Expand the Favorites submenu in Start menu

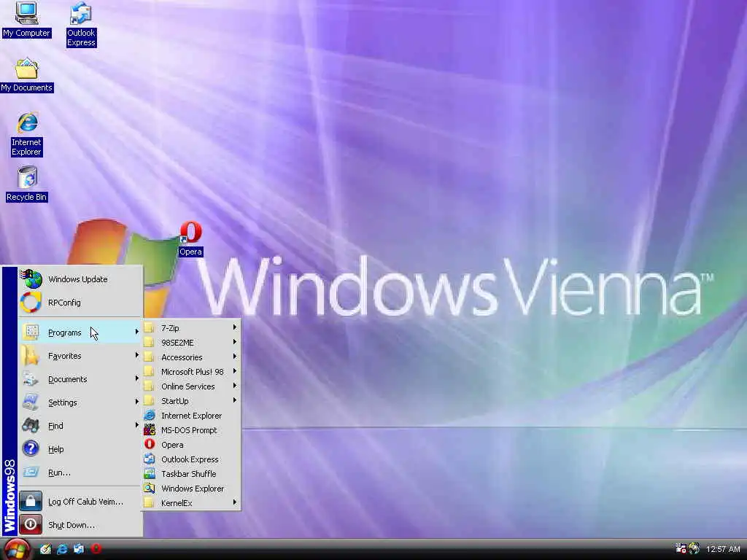(x=80, y=356)
